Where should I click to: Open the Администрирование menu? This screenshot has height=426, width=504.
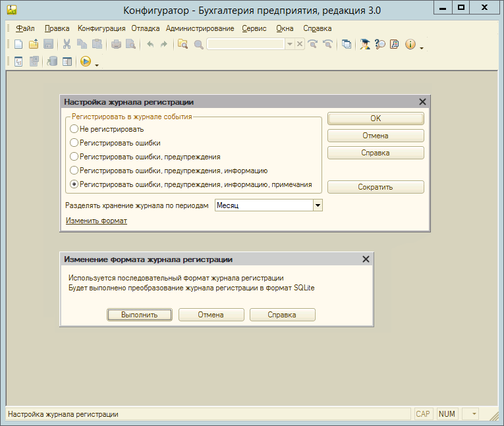pos(200,28)
